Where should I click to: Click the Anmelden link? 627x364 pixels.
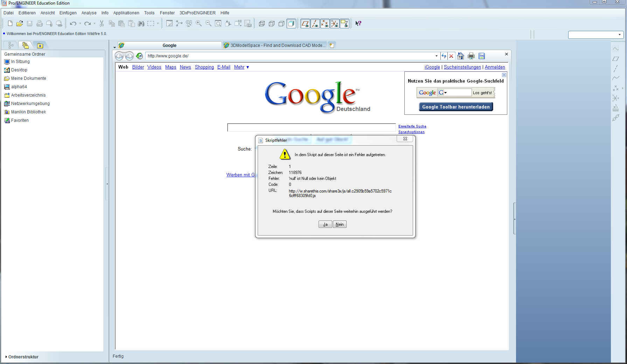click(x=495, y=67)
